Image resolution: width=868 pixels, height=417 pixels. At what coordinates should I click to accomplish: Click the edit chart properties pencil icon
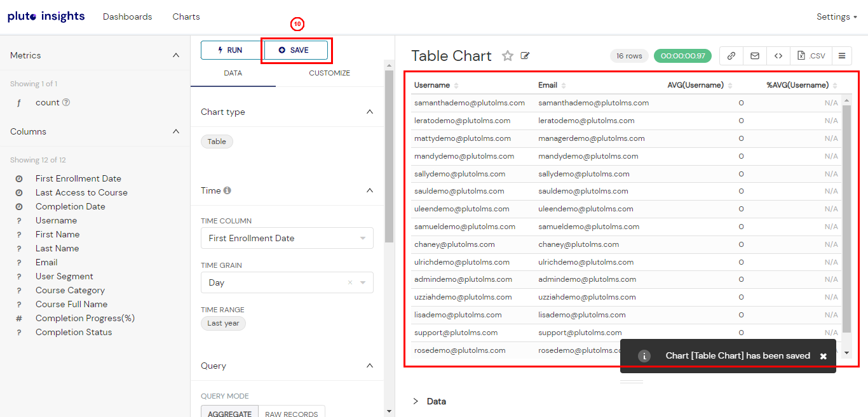coord(525,56)
